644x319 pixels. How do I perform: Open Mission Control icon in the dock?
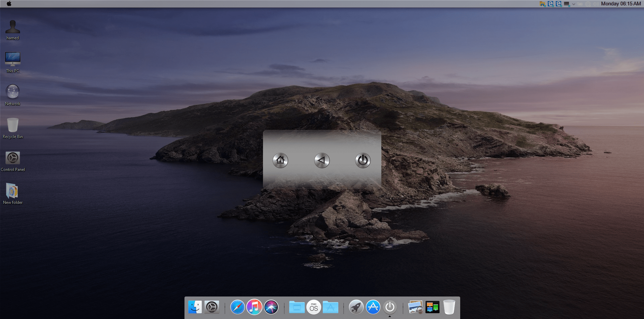point(432,307)
